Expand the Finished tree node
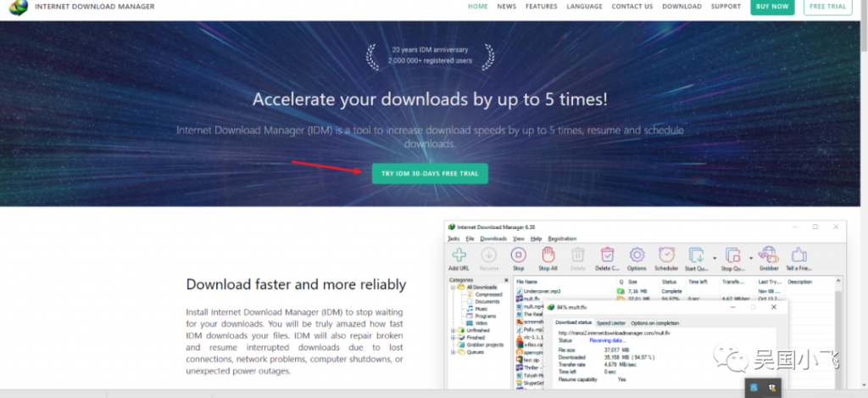This screenshot has height=398, width=868. pos(453,338)
